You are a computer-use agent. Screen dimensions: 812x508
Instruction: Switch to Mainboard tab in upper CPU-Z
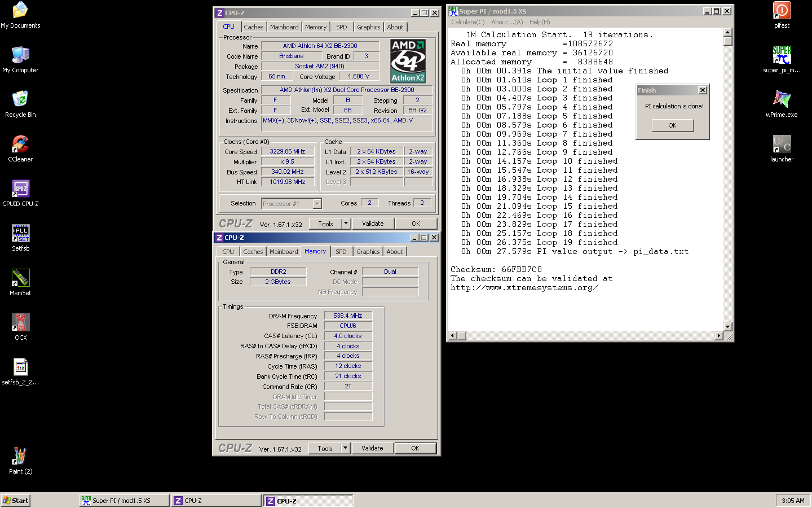(x=284, y=27)
